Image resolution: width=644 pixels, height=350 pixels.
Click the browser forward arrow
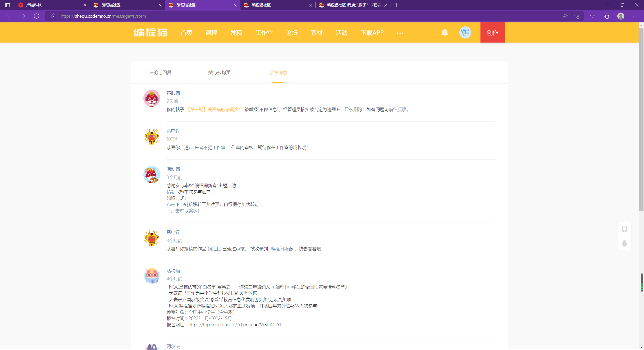point(23,16)
